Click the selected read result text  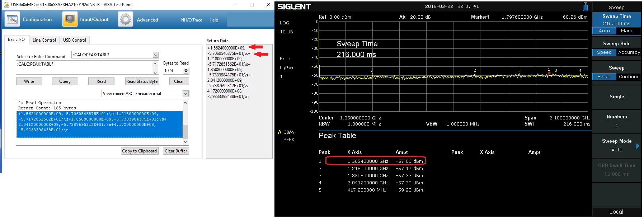click(x=100, y=124)
